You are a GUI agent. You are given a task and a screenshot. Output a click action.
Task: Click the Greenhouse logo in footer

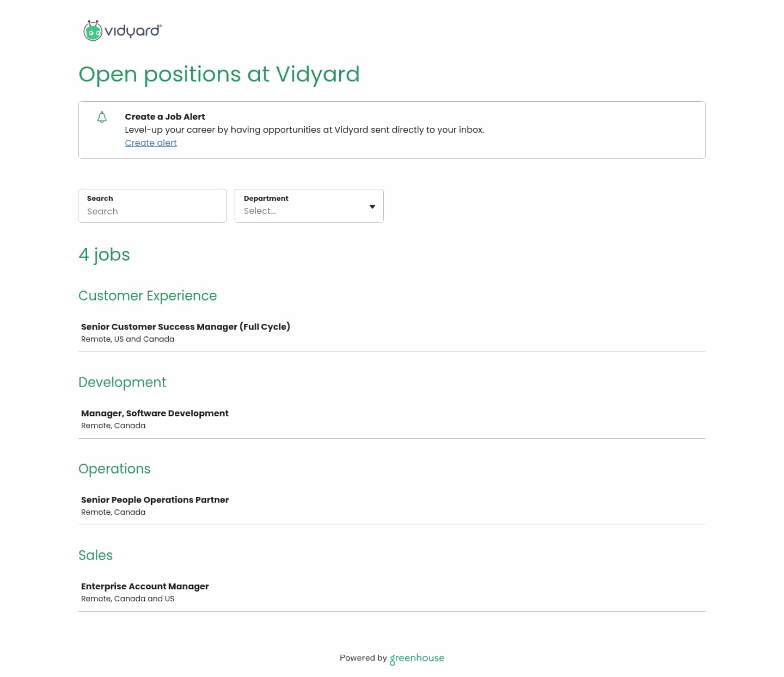(417, 658)
